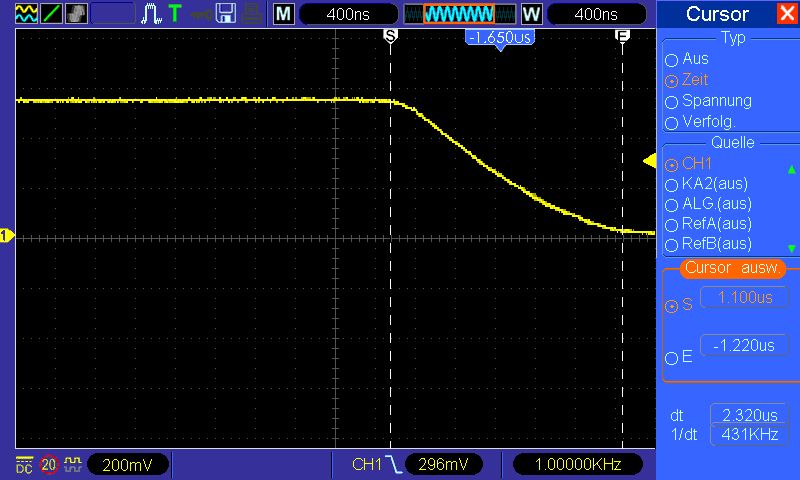Click the yellow trigger level arrow marker
This screenshot has height=480, width=800.
tap(649, 161)
